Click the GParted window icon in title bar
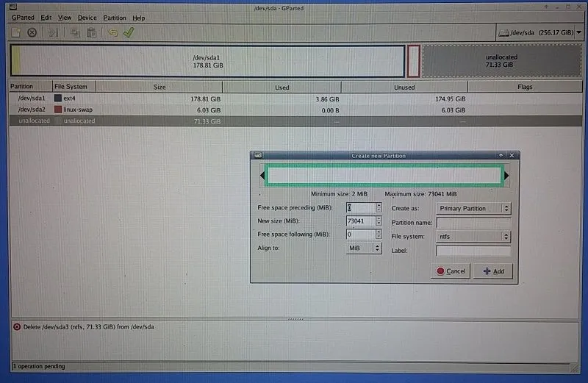 coord(12,7)
